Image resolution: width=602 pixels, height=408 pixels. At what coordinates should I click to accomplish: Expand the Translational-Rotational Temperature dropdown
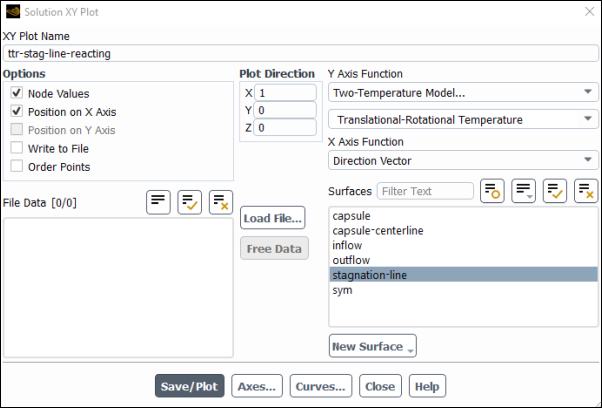463,120
